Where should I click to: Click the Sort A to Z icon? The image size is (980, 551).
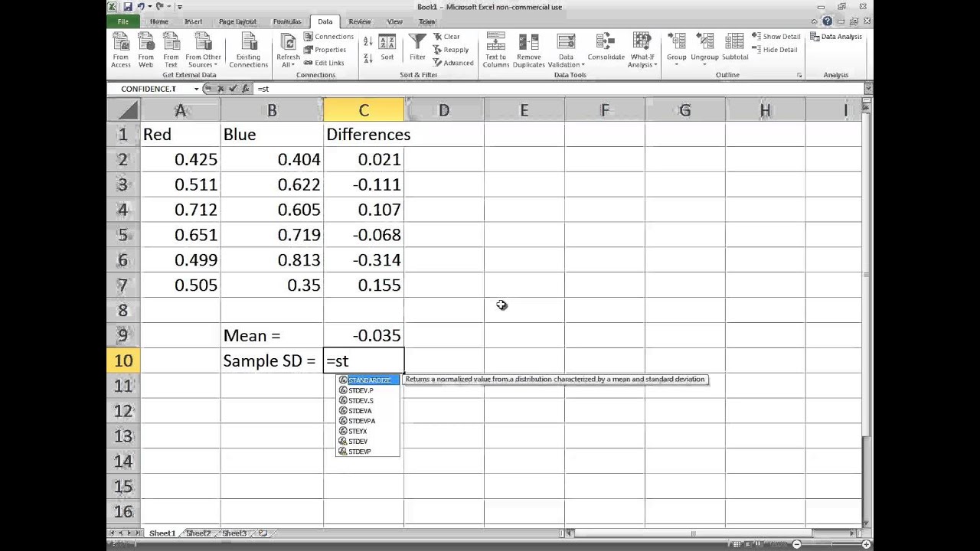pos(367,42)
